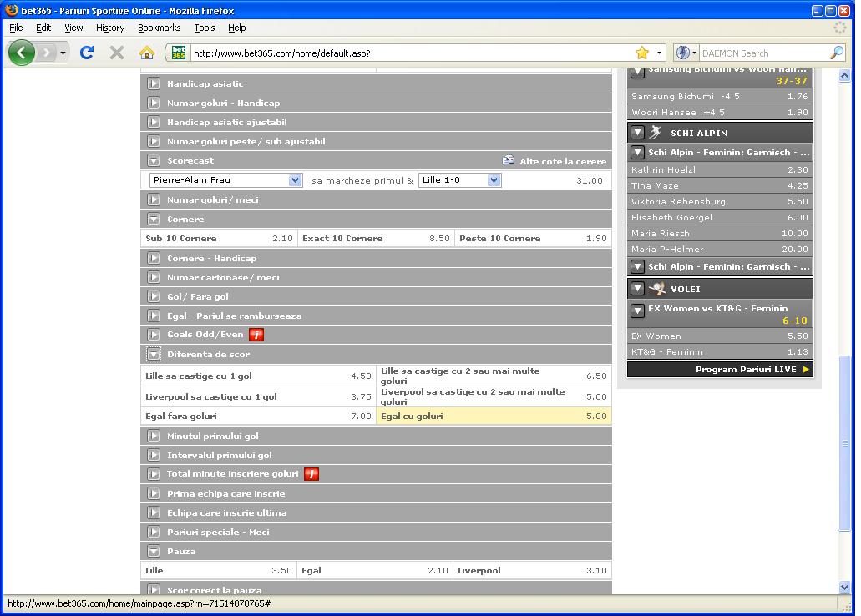
Task: Expand Pariuri speciale - Meci section
Action: 154,532
